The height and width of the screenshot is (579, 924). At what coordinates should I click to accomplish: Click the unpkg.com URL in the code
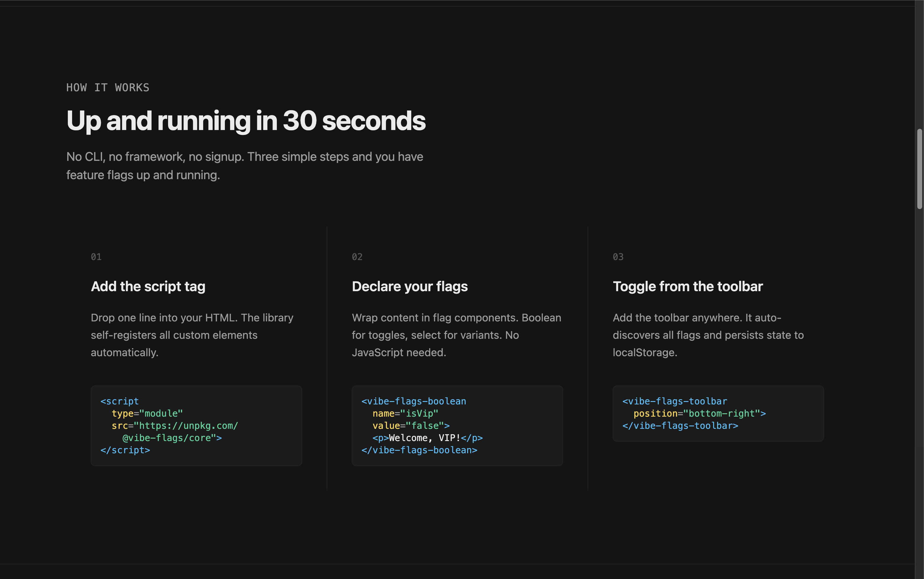(188, 425)
